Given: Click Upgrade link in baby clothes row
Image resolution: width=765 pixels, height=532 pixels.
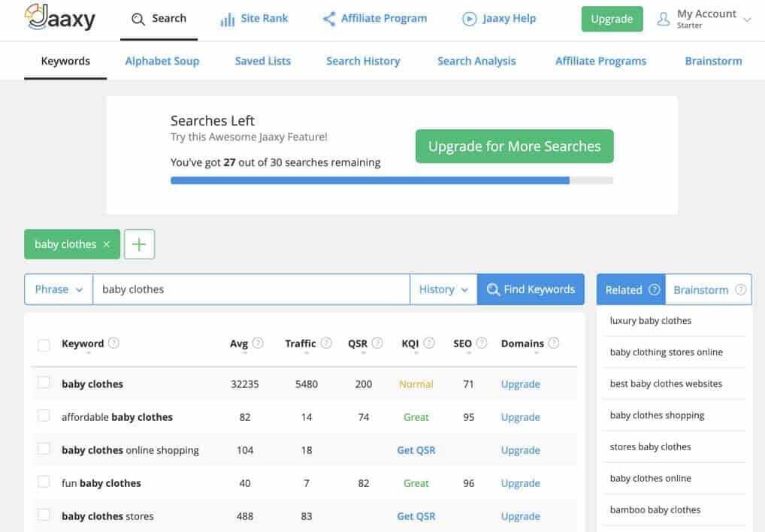Looking at the screenshot, I should [520, 384].
